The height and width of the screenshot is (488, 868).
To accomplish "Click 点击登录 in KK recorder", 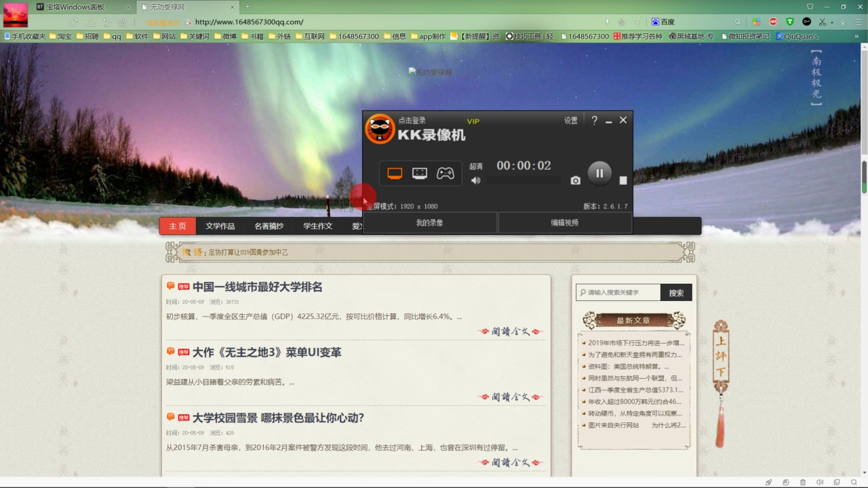I will 412,121.
